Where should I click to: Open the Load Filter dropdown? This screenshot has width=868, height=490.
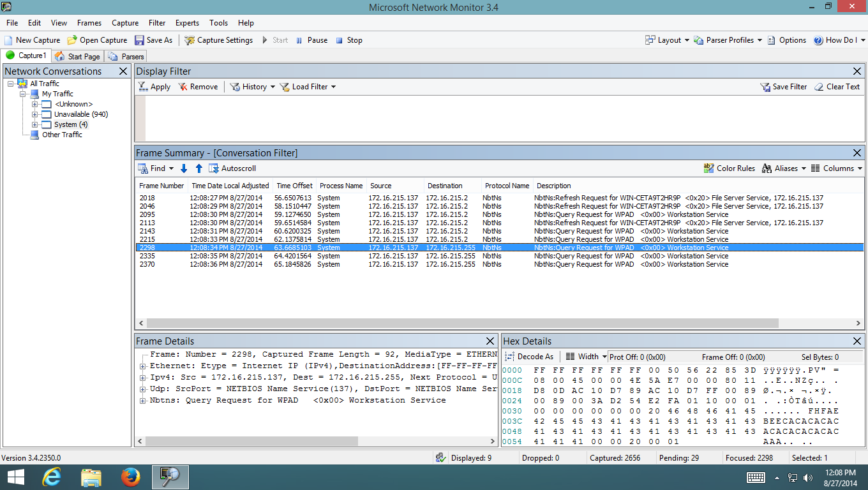(x=333, y=87)
